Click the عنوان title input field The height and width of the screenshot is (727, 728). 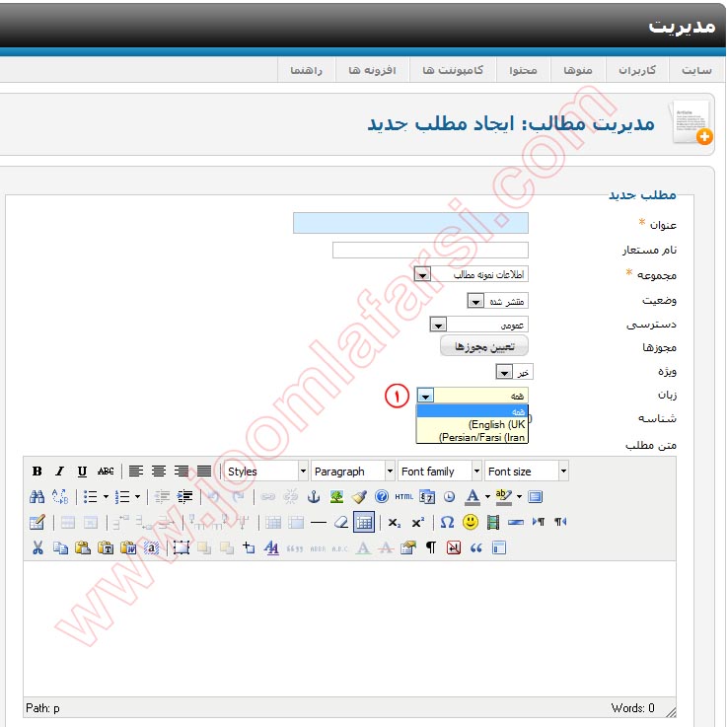[x=410, y=223]
